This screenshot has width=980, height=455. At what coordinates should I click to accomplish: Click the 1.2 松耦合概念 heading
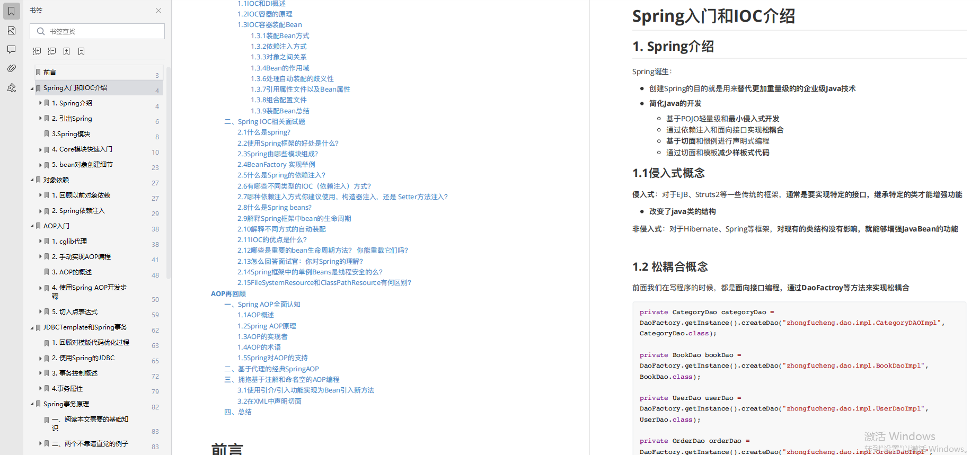670,267
